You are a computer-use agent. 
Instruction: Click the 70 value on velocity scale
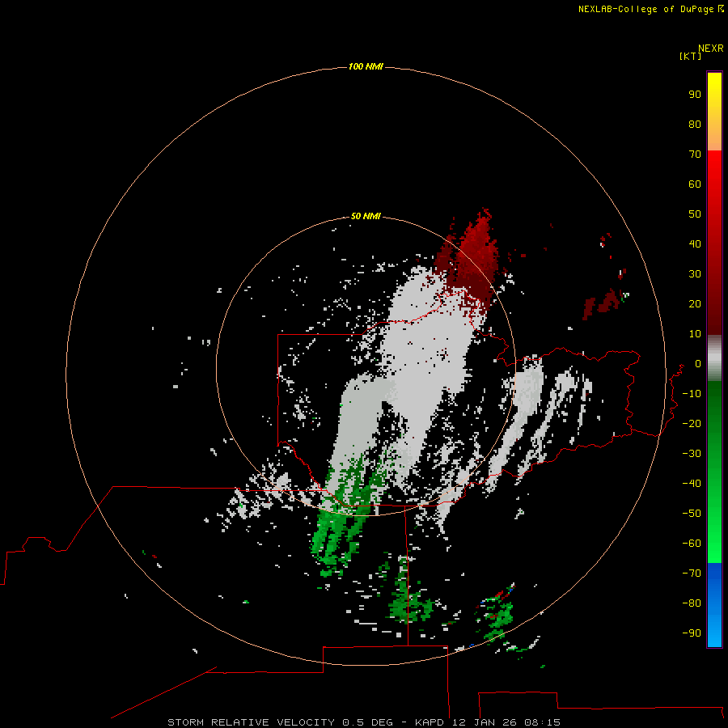coord(695,154)
